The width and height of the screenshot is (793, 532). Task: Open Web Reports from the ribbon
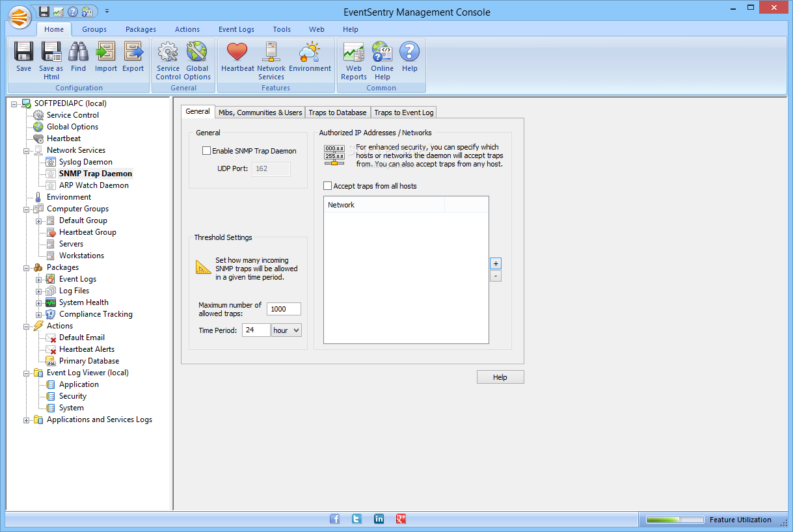tap(354, 60)
